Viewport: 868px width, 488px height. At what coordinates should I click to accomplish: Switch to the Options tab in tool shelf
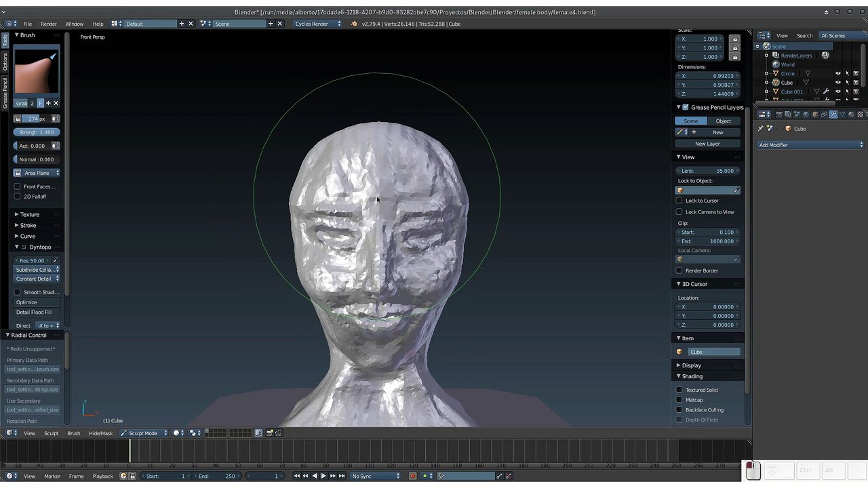point(5,62)
